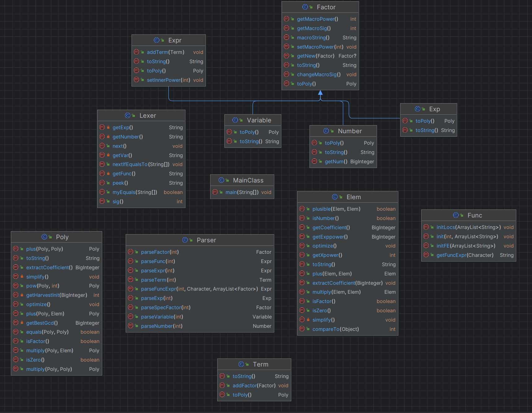Viewport: 532px width, 413px height.
Task: Click the method icon beside MainClass main(String[])
Action: coord(215,192)
